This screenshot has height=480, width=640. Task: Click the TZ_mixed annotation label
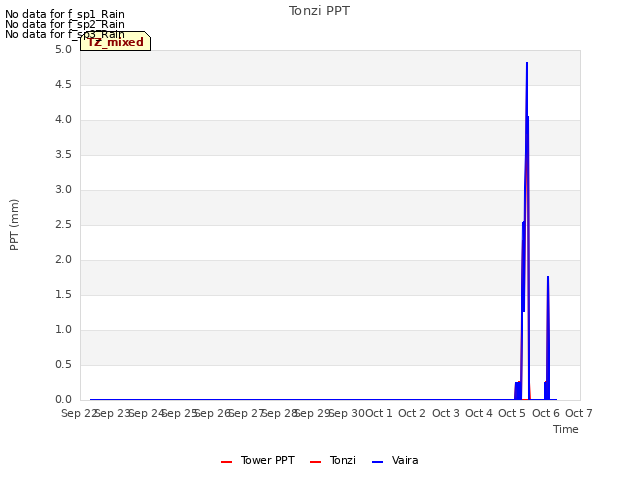click(x=116, y=42)
